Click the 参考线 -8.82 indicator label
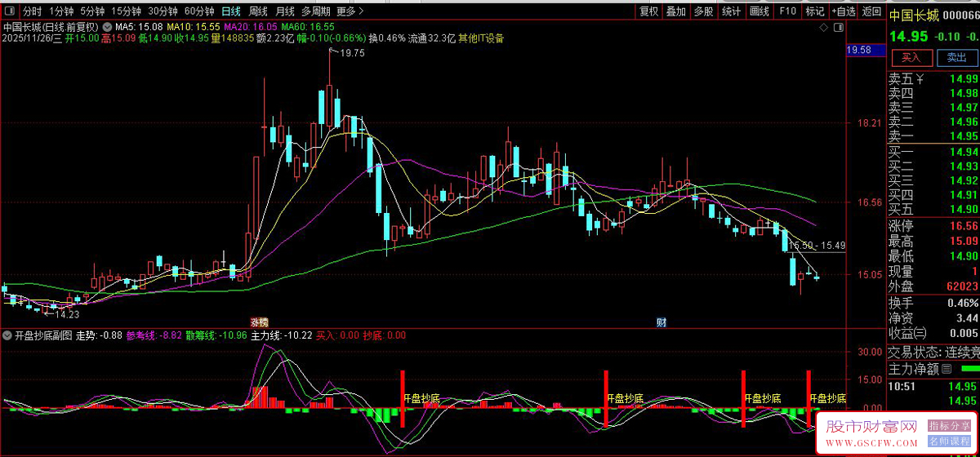Image resolution: width=980 pixels, height=457 pixels. pos(154,335)
